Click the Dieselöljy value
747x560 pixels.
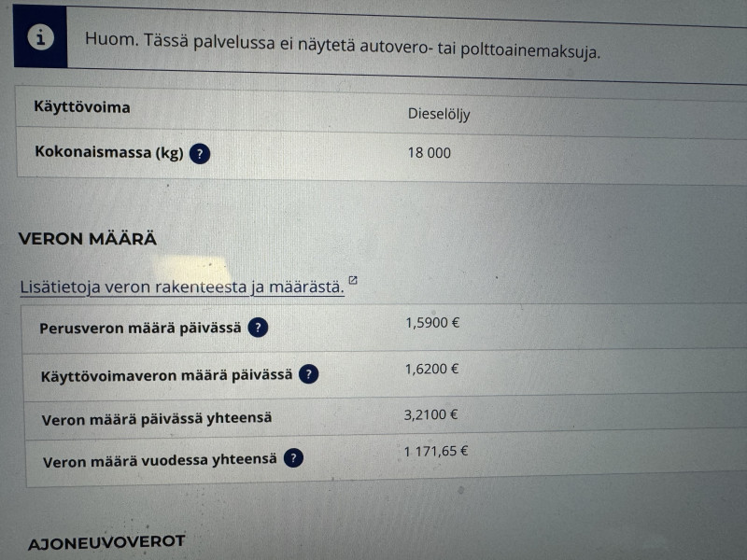tap(439, 114)
